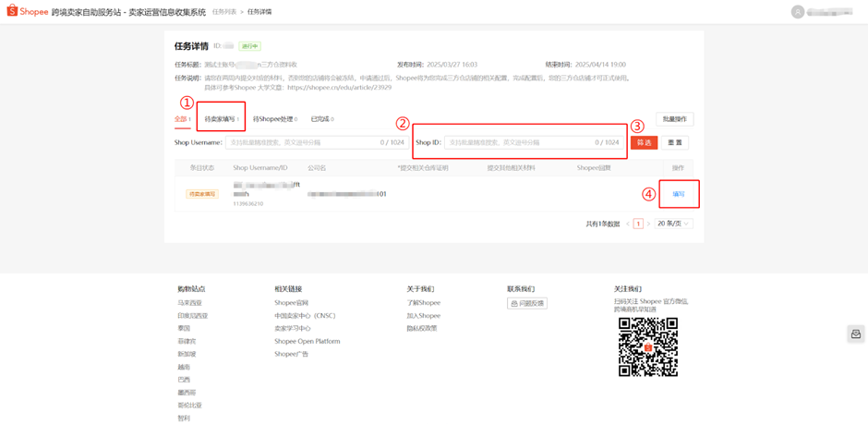Click the 任务详情 page heading
868x425 pixels.
[191, 46]
